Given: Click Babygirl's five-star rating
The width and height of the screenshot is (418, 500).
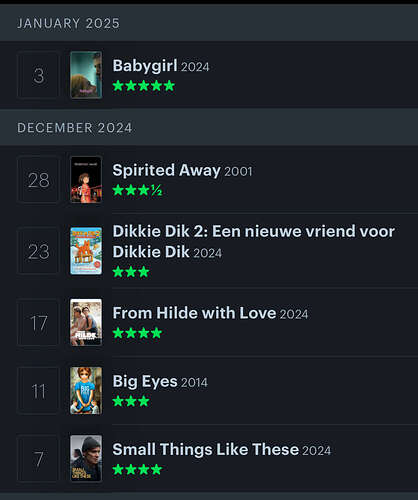Looking at the screenshot, I should pos(144,86).
